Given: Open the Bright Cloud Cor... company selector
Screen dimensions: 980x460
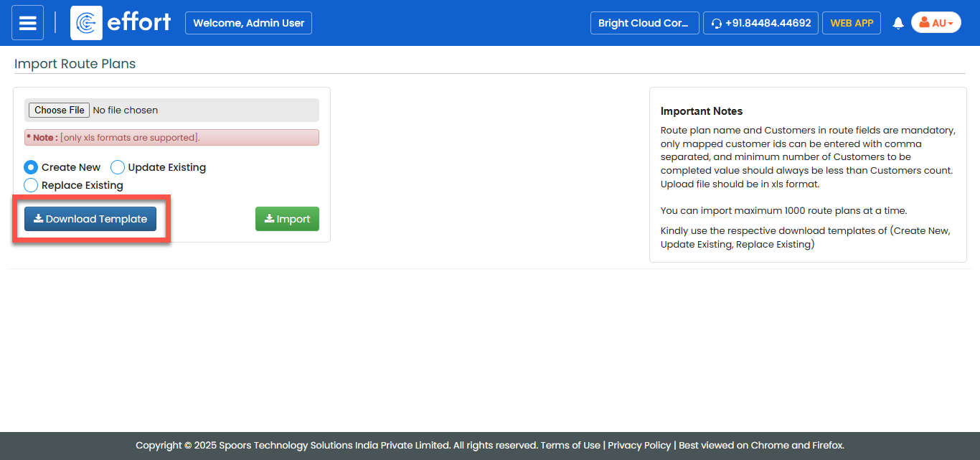Looking at the screenshot, I should [644, 23].
